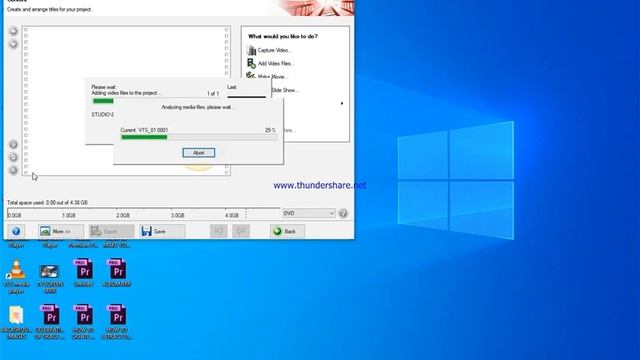The image size is (640, 360).
Task: Click the 'Analyzing media files, please wait' message
Action: [x=198, y=107]
